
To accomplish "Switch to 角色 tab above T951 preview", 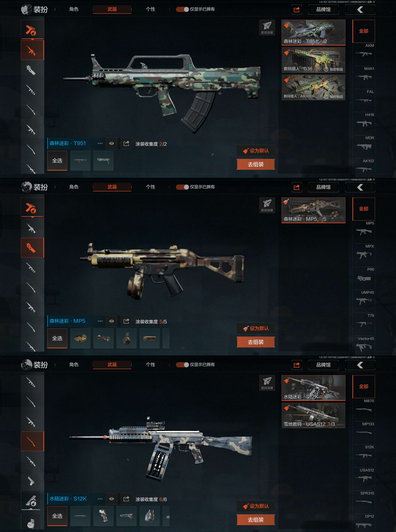I will 74,9.
